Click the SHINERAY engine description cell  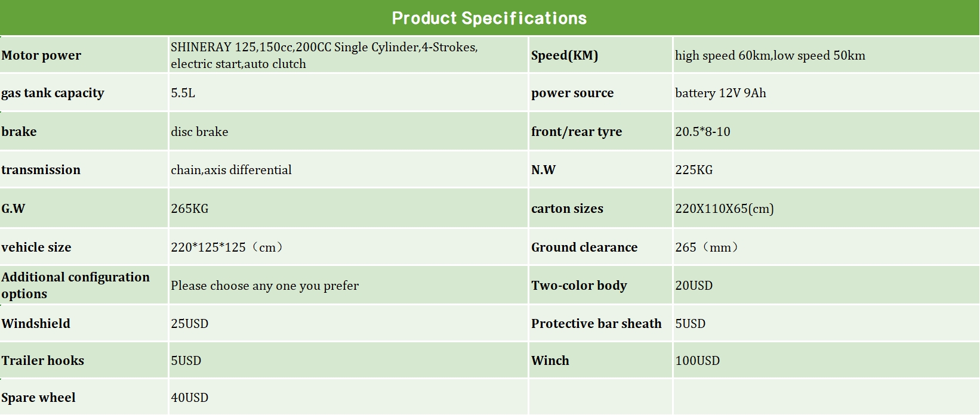click(x=324, y=55)
